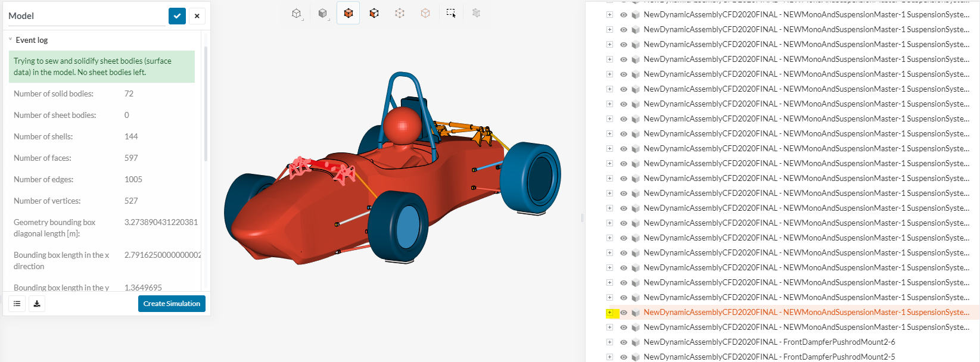Viewport: 980px width, 362px height.
Task: Click the download icon below the model panel
Action: click(x=37, y=304)
